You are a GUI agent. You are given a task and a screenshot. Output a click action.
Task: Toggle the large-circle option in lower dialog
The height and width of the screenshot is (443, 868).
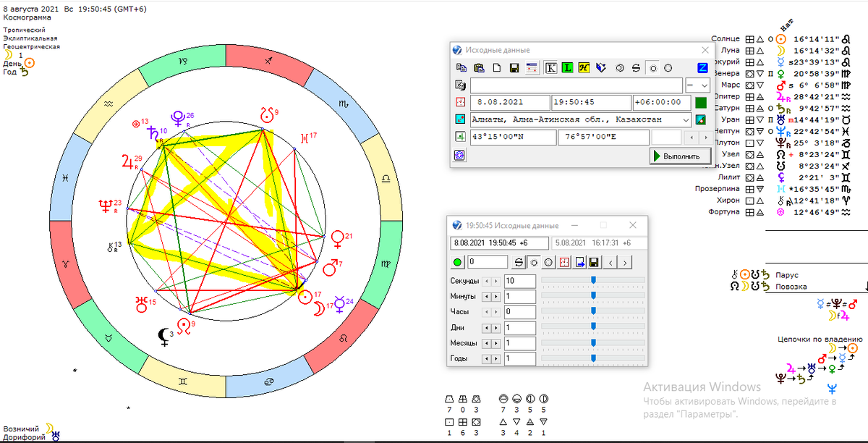[548, 262]
